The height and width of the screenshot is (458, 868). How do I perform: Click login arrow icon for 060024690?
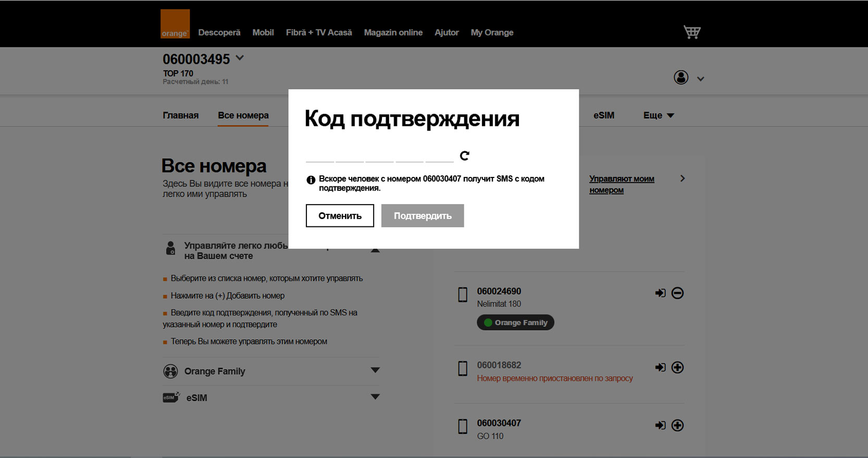[x=660, y=293]
